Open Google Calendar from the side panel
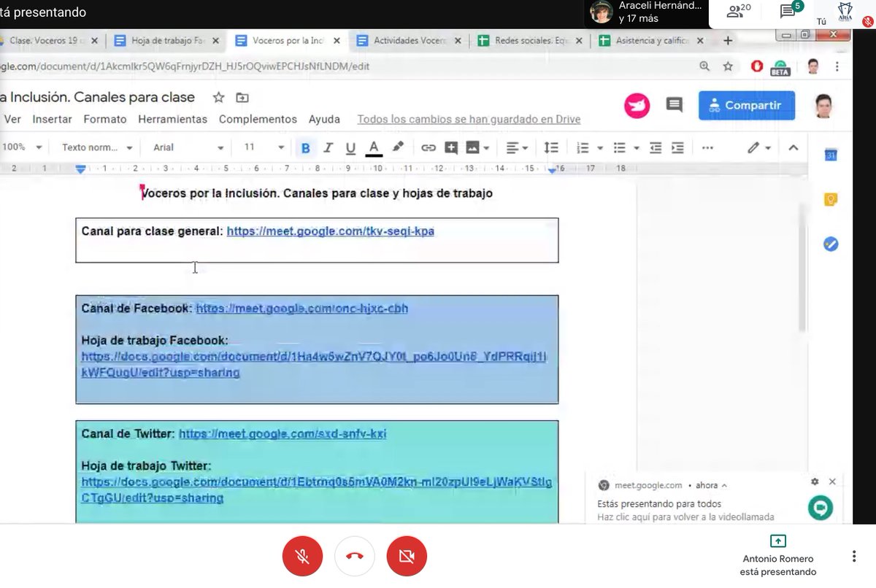Viewport: 876px width, 588px height. click(831, 154)
